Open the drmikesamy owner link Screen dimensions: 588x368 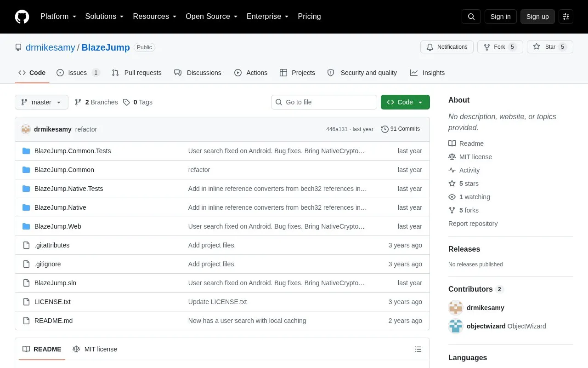[x=51, y=47]
